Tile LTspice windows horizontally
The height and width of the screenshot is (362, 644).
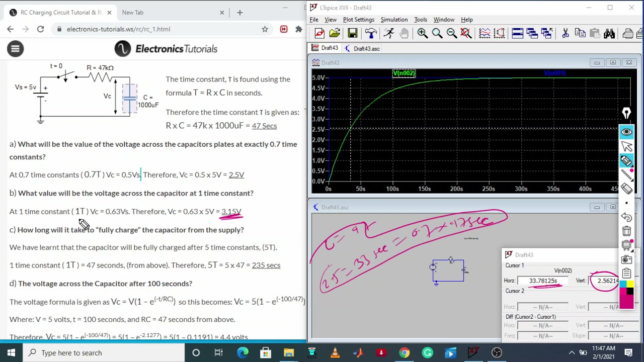click(x=517, y=33)
